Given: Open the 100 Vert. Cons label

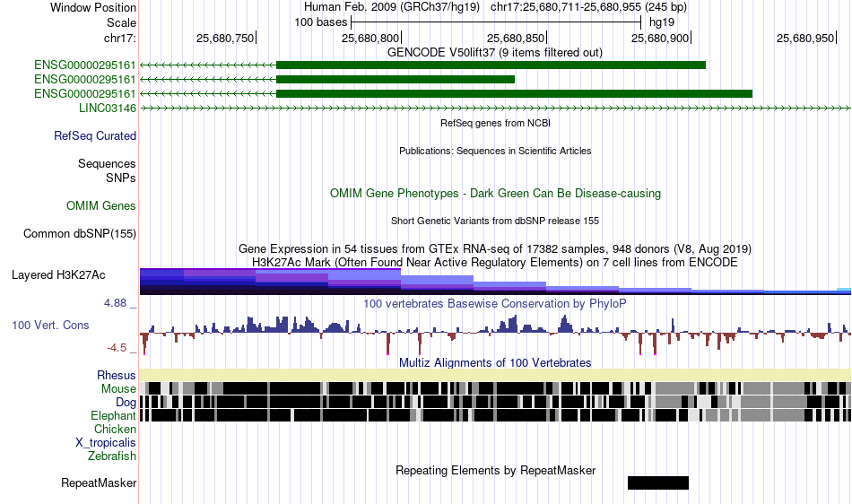Looking at the screenshot, I should (50, 326).
